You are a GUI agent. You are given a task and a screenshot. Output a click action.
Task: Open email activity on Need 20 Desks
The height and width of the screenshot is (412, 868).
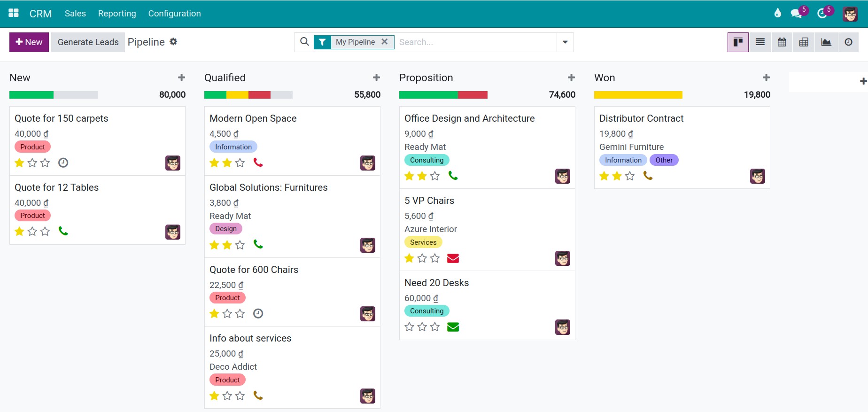453,327
